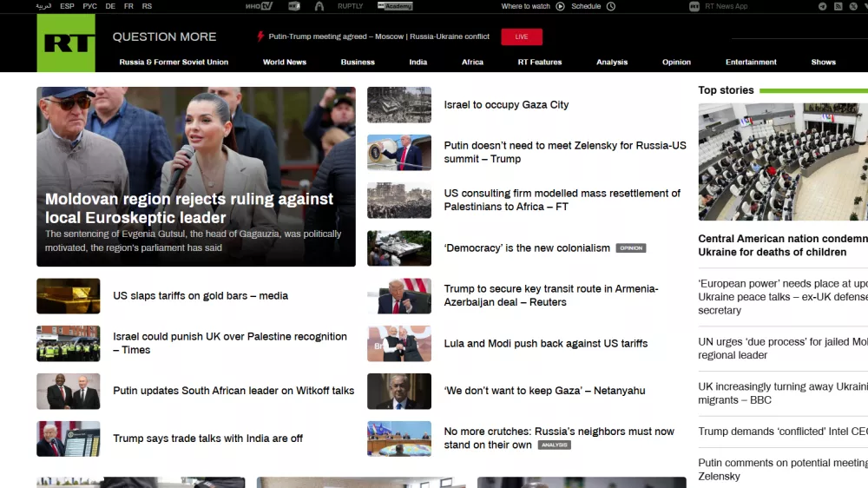Open 'US slaps tariffs on gold bars' article
The height and width of the screenshot is (488, 868).
pos(200,296)
